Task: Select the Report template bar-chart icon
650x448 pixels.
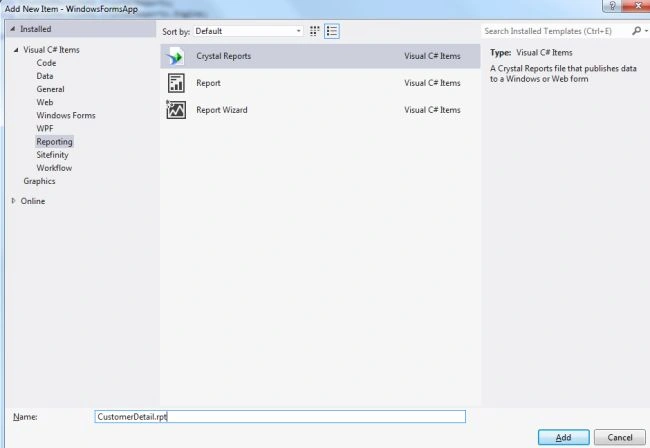Action: pos(176,83)
